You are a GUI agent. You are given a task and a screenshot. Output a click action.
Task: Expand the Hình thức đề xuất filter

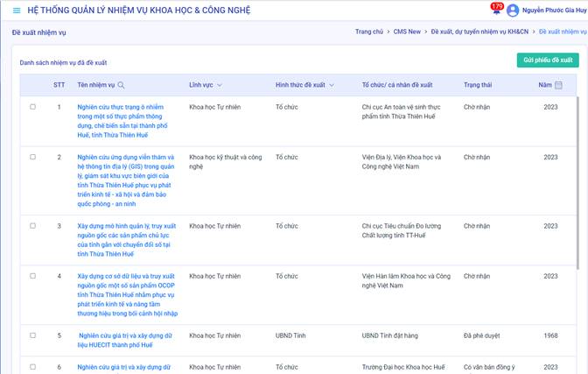pyautogui.click(x=332, y=85)
